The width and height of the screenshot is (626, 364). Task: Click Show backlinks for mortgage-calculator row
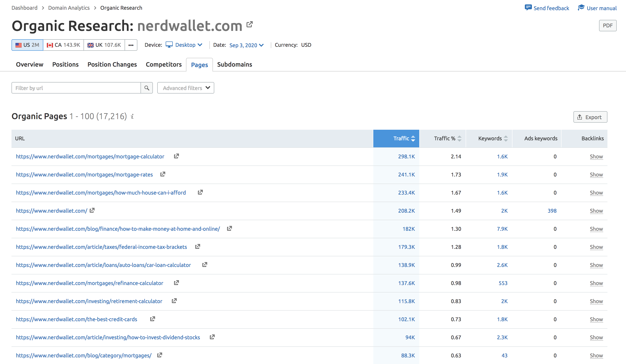click(x=596, y=156)
